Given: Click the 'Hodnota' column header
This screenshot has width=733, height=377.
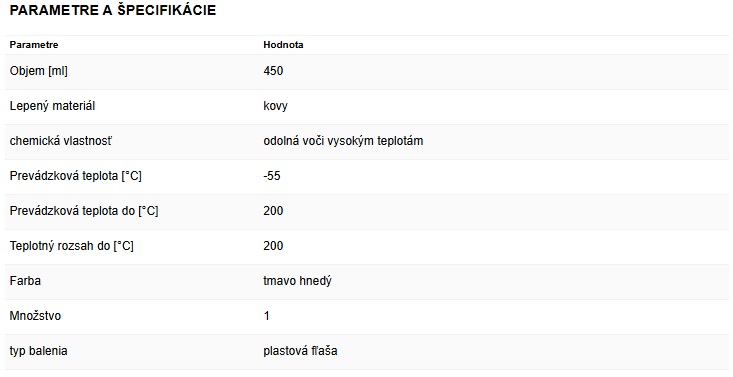Looking at the screenshot, I should click(283, 45).
